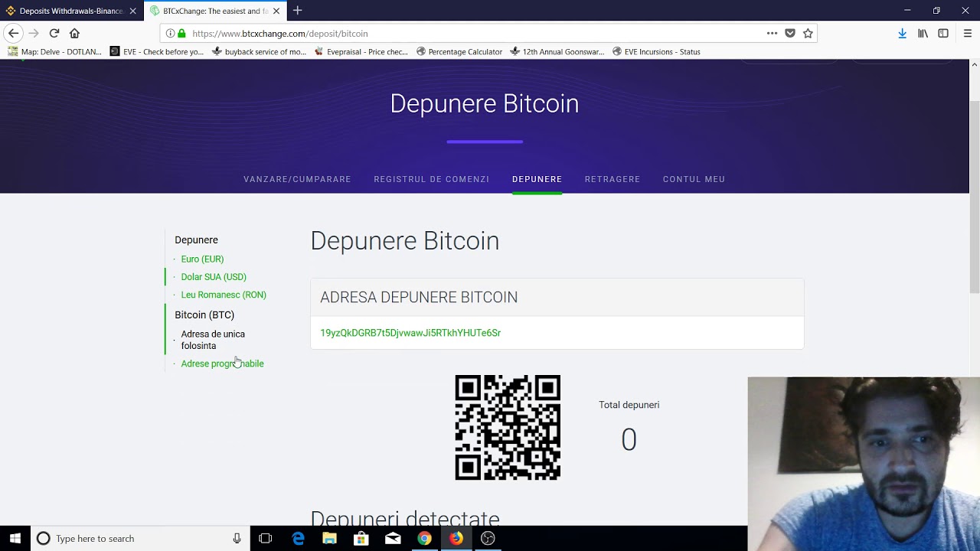Reload the page with the refresh icon
This screenshot has height=551, width=980.
pyautogui.click(x=54, y=33)
